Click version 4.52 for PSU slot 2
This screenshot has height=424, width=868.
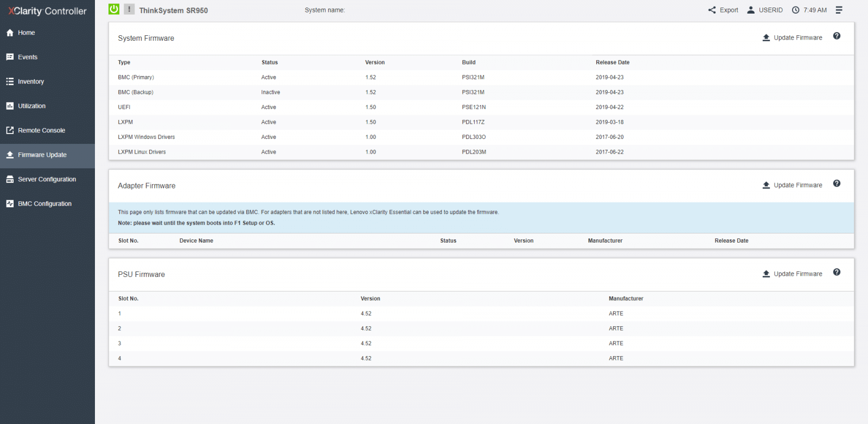(366, 328)
